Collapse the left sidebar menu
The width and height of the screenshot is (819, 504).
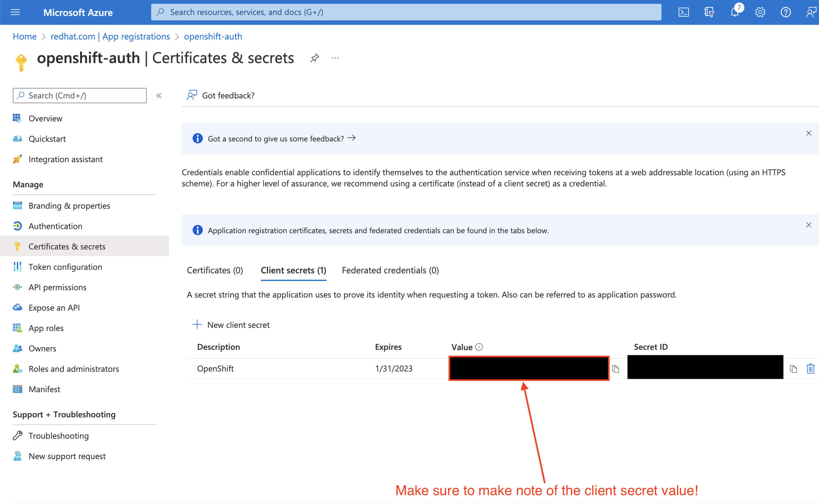point(159,96)
